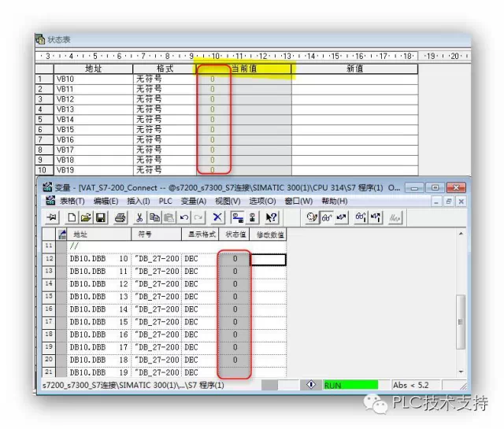504x429 pixels.
Task: Click the status bar diamond CPU icon
Action: (311, 385)
